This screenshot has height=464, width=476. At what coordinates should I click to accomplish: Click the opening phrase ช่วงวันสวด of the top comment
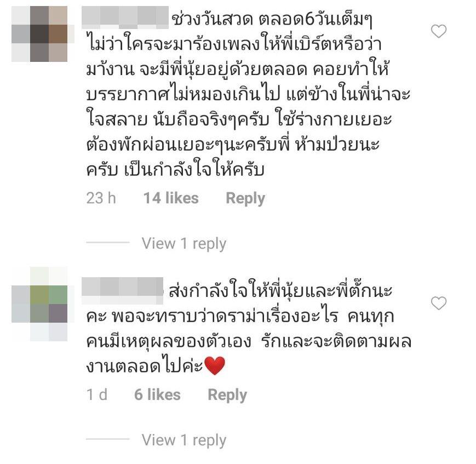212,20
